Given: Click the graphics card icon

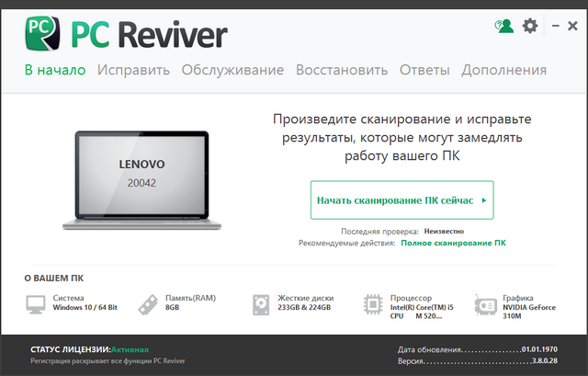Looking at the screenshot, I should pyautogui.click(x=485, y=305).
